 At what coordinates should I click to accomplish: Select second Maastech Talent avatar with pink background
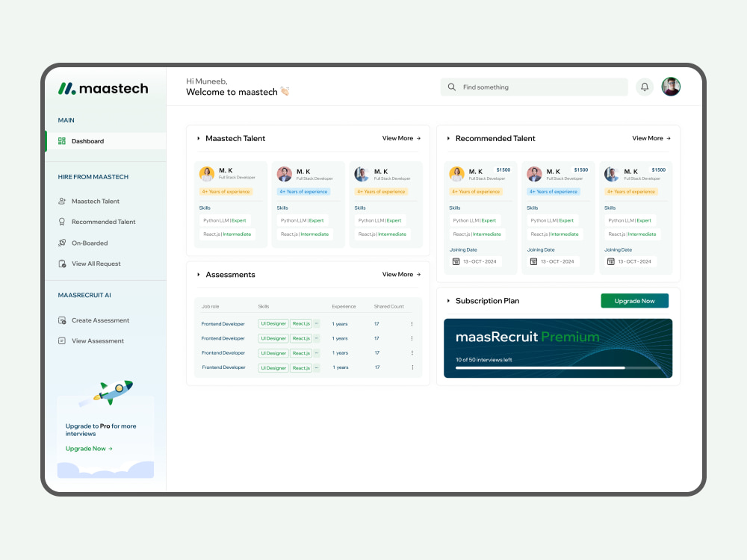285,174
